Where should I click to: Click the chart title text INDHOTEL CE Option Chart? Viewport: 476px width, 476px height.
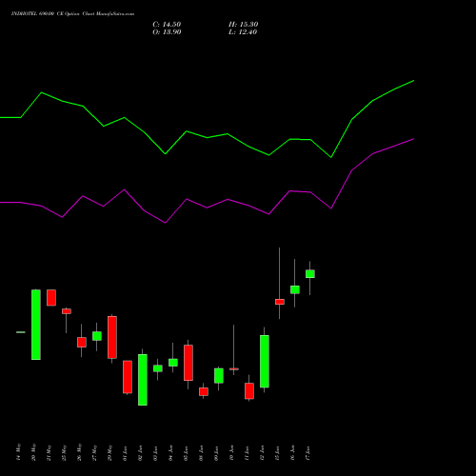tap(72, 14)
